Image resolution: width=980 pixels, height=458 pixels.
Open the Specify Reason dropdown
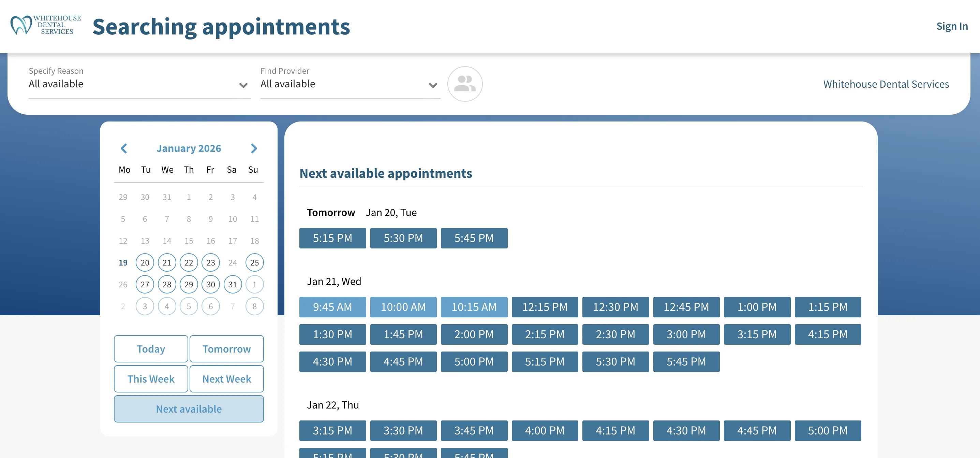point(243,85)
